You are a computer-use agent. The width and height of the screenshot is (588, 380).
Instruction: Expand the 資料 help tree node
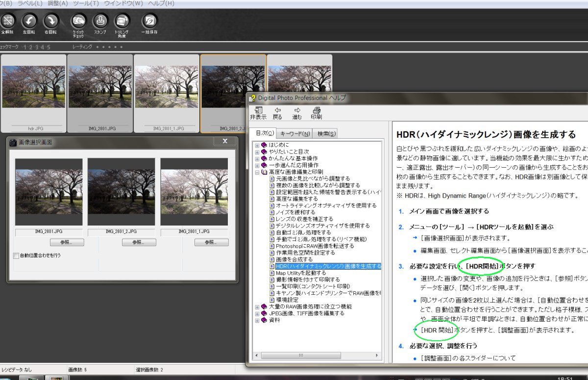(257, 320)
